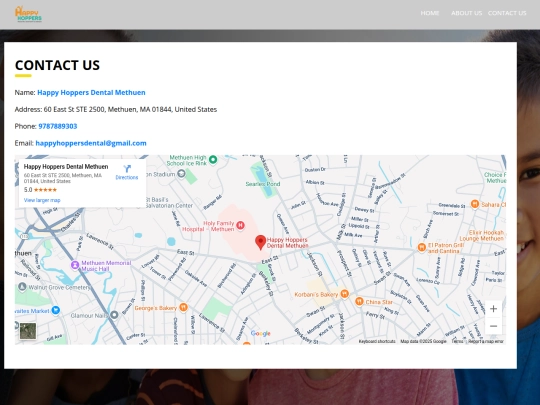Call the phone number 9787889303
The height and width of the screenshot is (405, 540).
pyautogui.click(x=58, y=126)
